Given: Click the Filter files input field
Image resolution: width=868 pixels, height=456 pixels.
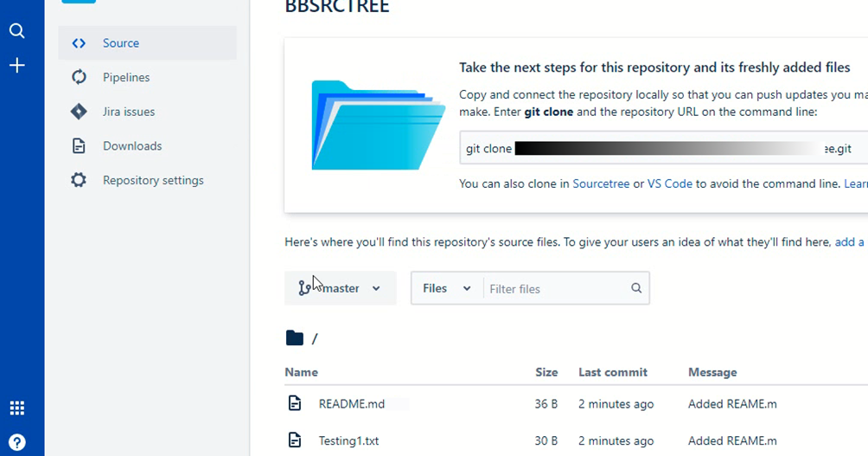Looking at the screenshot, I should pos(553,289).
